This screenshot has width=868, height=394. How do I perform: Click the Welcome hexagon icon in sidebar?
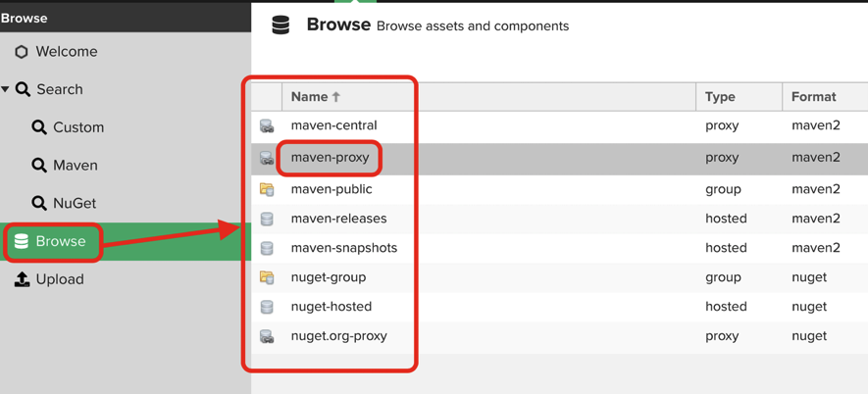tap(22, 52)
